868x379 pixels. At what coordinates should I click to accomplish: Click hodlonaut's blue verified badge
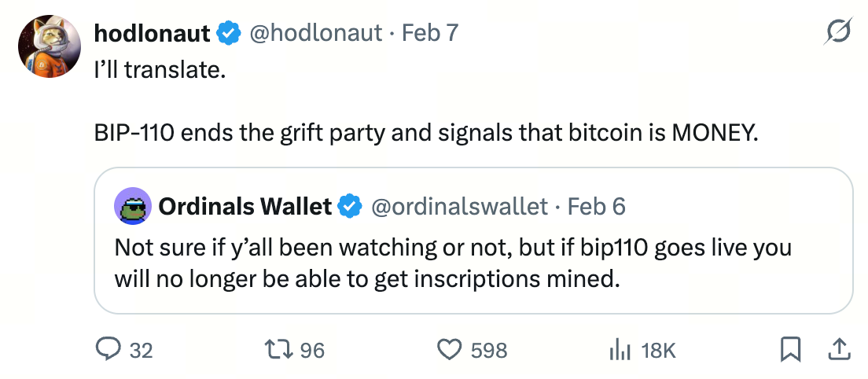point(229,33)
